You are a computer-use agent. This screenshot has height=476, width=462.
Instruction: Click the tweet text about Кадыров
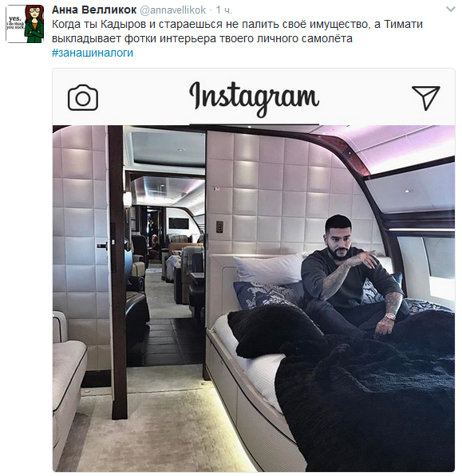tap(237, 31)
